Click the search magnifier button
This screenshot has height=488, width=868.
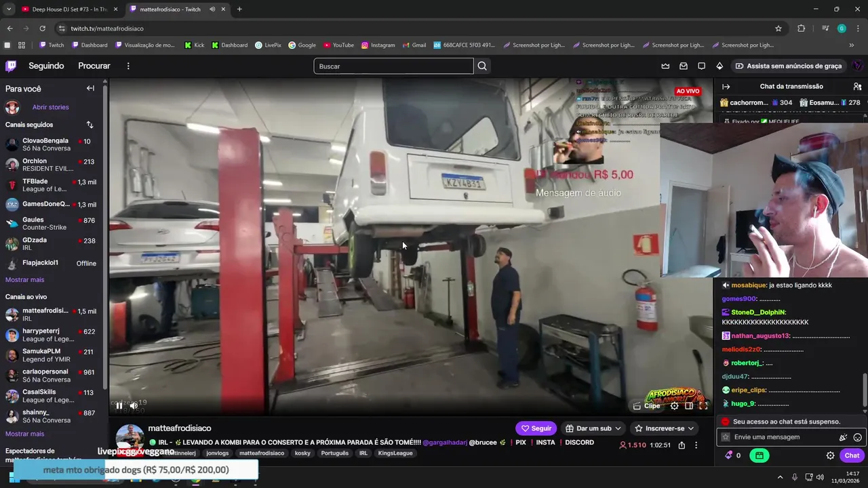(x=482, y=66)
